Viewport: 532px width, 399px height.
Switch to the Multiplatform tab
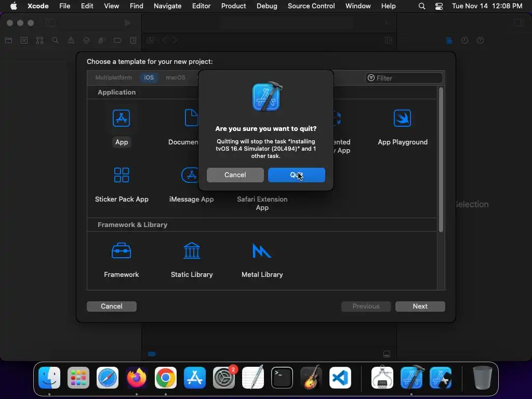point(113,77)
